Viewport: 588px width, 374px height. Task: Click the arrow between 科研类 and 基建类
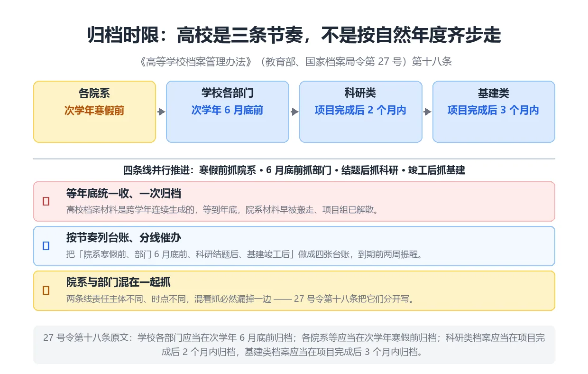click(427, 112)
